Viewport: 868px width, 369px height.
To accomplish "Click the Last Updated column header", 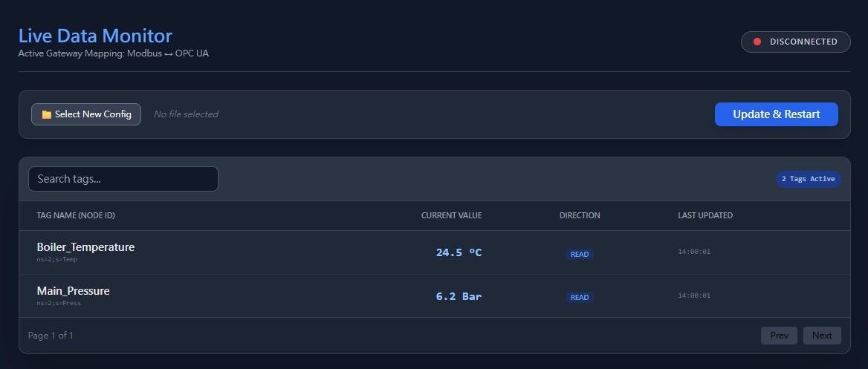I will (x=705, y=215).
